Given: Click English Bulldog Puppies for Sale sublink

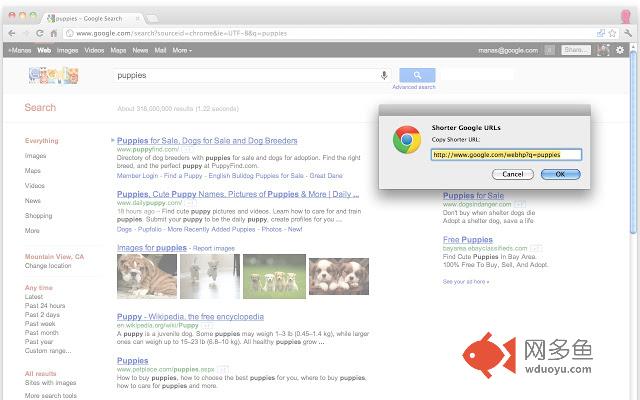Looking at the screenshot, I should pyautogui.click(x=256, y=176).
